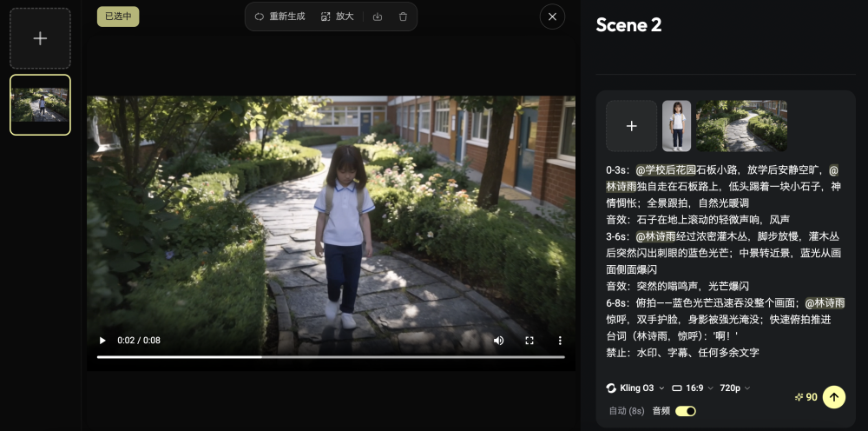868x431 pixels.
Task: Submit generation with the yellow arrow button
Action: 834,396
